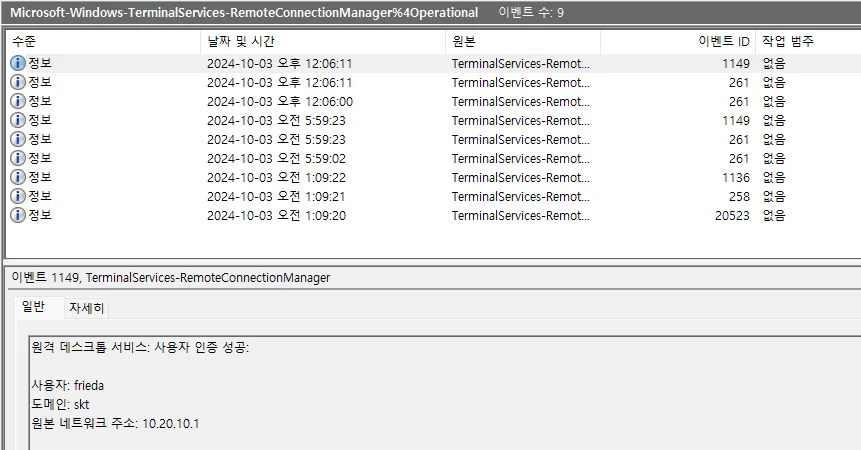The width and height of the screenshot is (861, 450).
Task: Sort by the 날짜 및 시간 column header
Action: [x=323, y=42]
